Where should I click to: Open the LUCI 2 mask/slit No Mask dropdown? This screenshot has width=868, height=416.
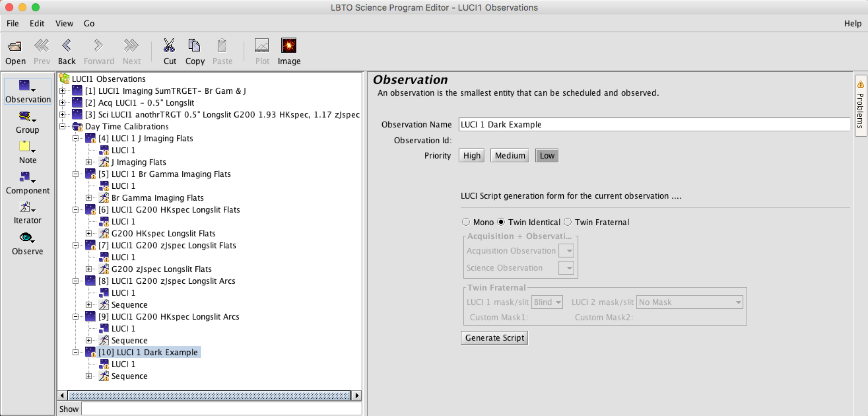click(x=690, y=302)
